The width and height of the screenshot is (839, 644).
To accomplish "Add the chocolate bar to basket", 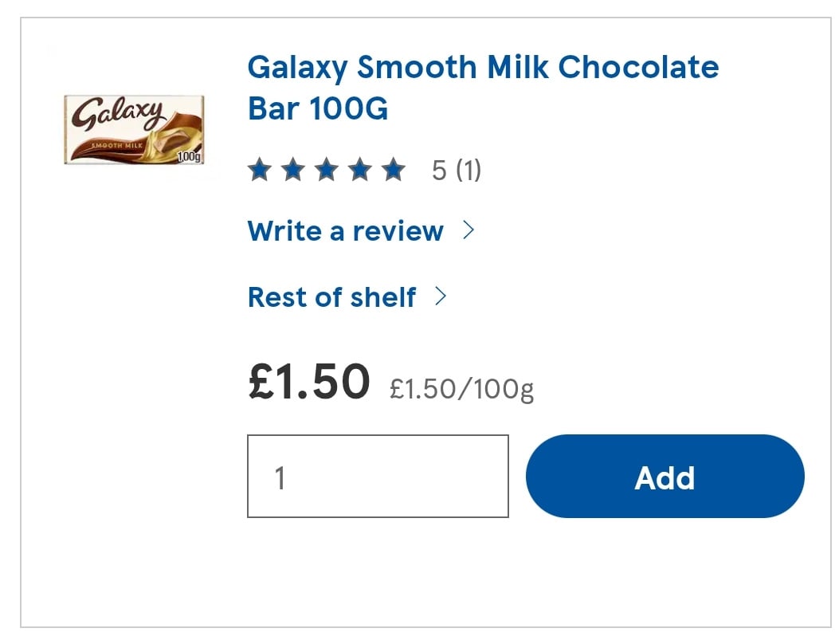I will click(x=665, y=476).
